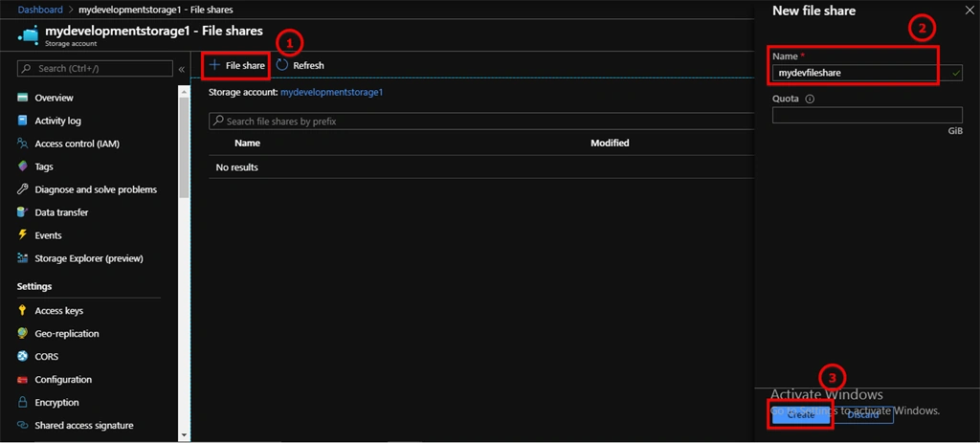980x443 pixels.
Task: Click the Configuration toolbox icon
Action: point(23,380)
